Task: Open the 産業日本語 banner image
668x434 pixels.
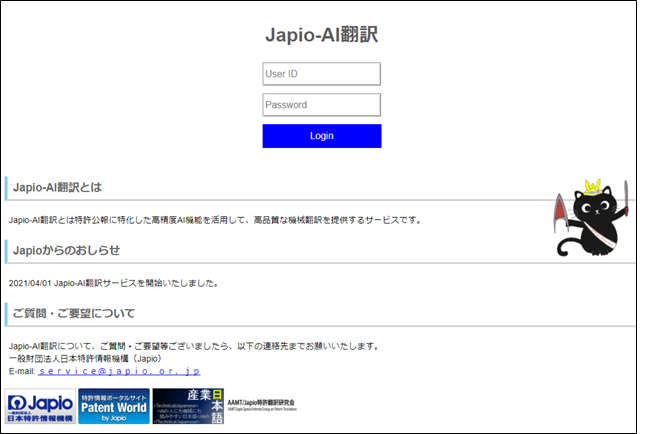Action: click(188, 406)
